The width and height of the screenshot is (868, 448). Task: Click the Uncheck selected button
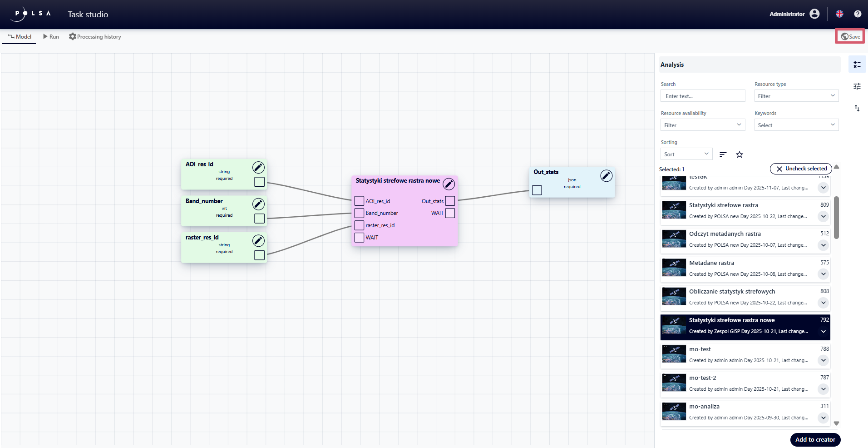(801, 169)
